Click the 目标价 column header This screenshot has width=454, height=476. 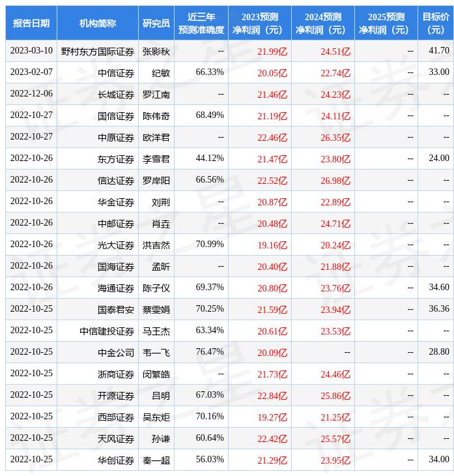coord(436,23)
